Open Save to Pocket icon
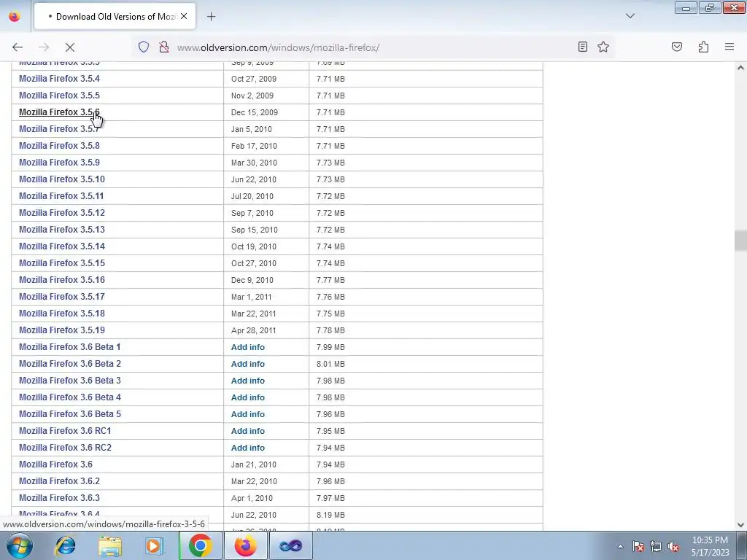The width and height of the screenshot is (747, 560). 676,47
